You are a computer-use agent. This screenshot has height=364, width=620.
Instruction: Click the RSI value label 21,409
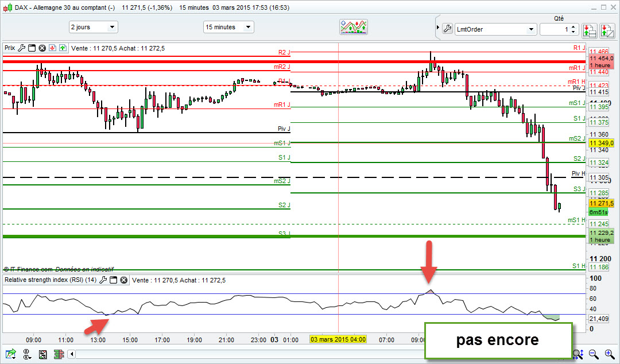point(599,319)
